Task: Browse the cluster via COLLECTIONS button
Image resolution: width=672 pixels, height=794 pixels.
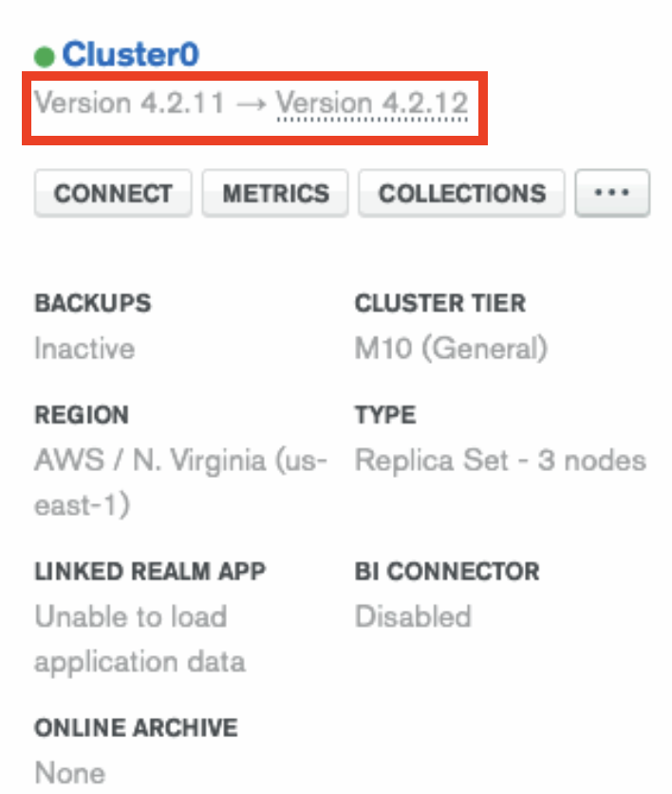Action: (461, 194)
